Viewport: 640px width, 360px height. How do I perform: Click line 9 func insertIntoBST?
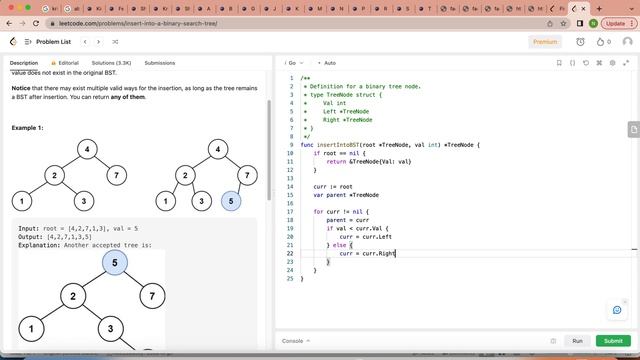(x=390, y=145)
